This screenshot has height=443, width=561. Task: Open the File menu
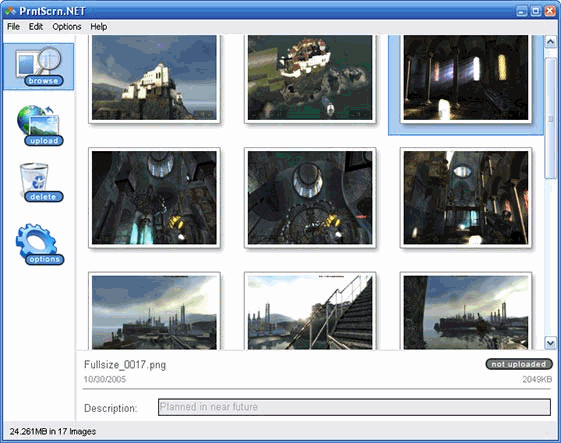click(13, 27)
